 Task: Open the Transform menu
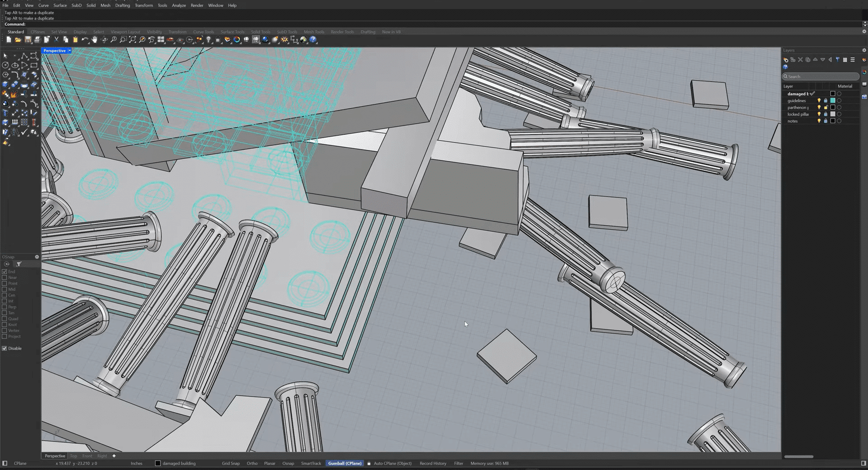143,5
